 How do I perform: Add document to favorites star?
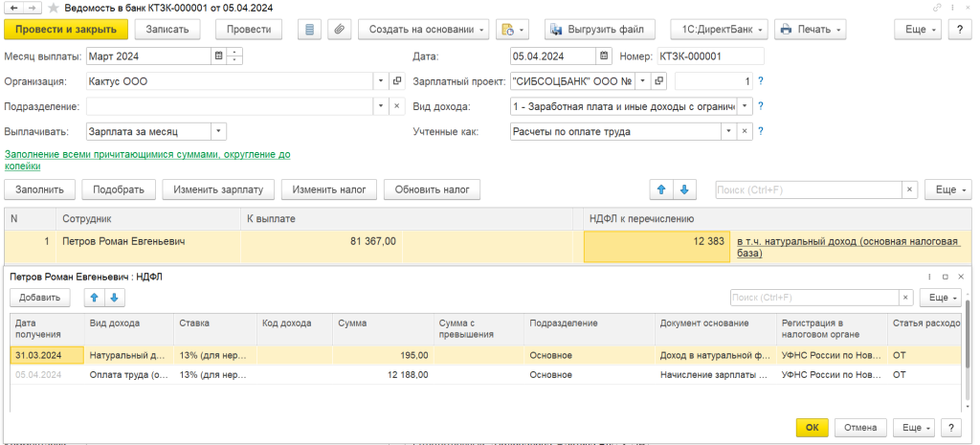(x=54, y=8)
